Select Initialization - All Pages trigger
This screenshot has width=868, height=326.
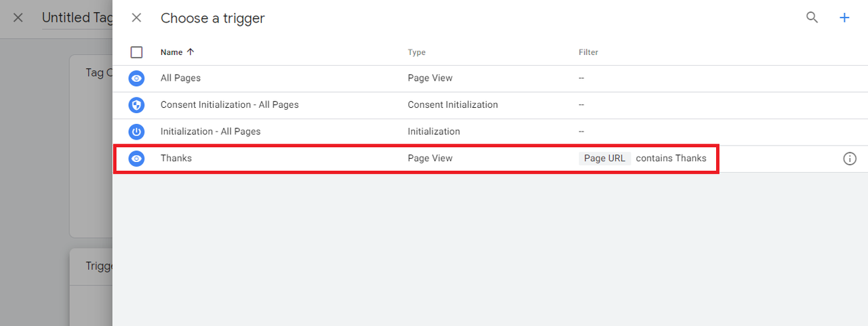pyautogui.click(x=490, y=131)
